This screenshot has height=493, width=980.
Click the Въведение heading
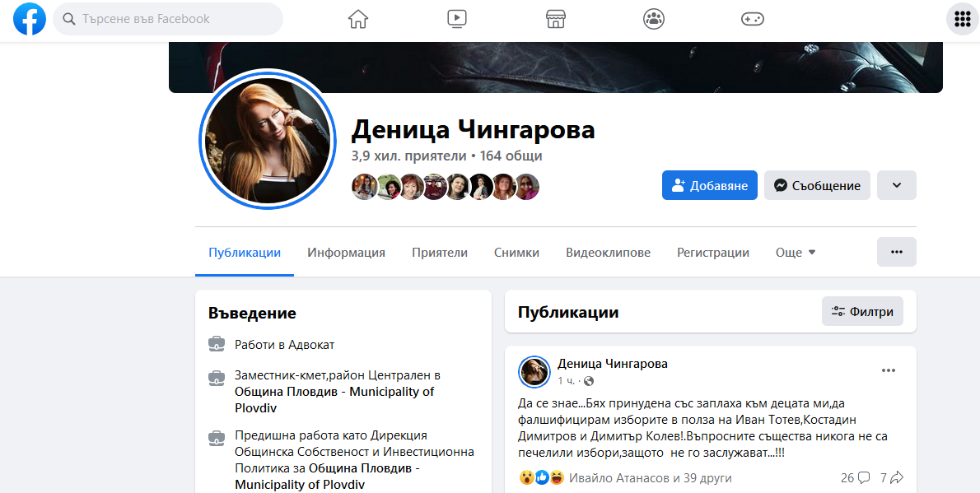click(x=253, y=313)
